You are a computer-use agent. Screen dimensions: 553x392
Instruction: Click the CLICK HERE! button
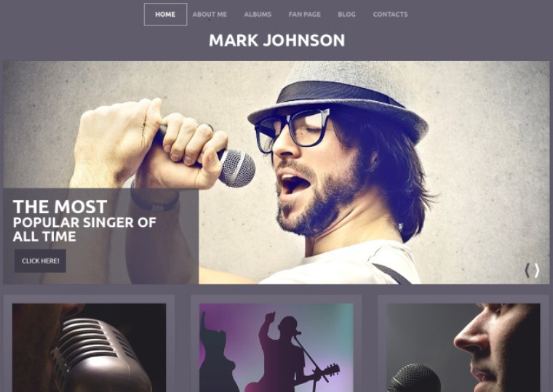click(x=40, y=261)
